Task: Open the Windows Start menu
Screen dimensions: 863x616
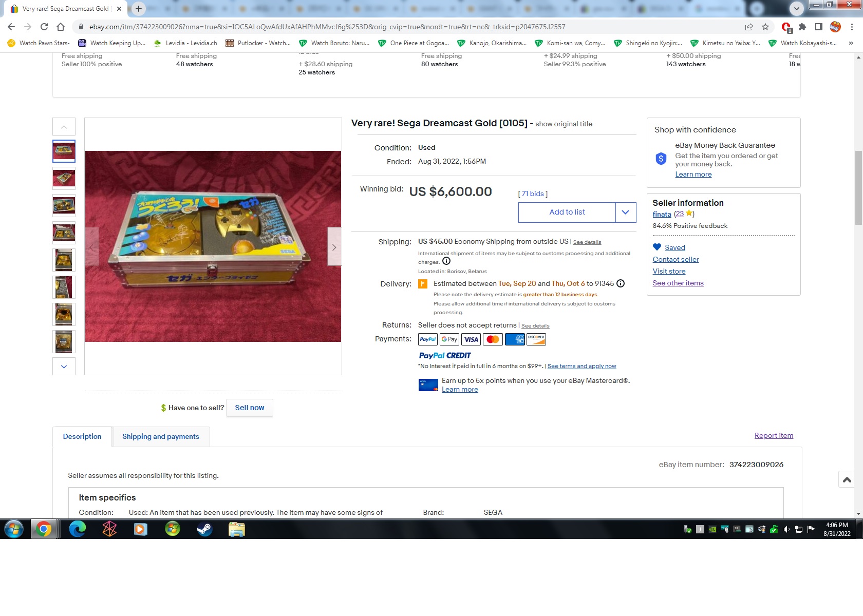Action: [14, 529]
